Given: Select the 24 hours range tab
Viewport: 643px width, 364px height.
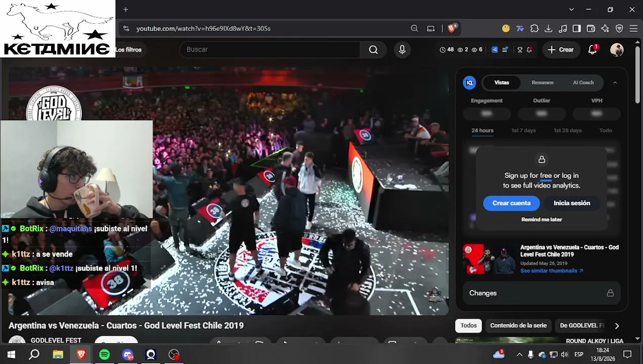Looking at the screenshot, I should pos(482,130).
